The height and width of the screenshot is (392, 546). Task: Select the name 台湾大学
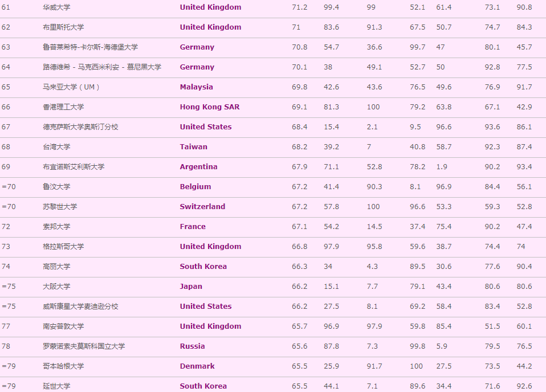tap(56, 146)
